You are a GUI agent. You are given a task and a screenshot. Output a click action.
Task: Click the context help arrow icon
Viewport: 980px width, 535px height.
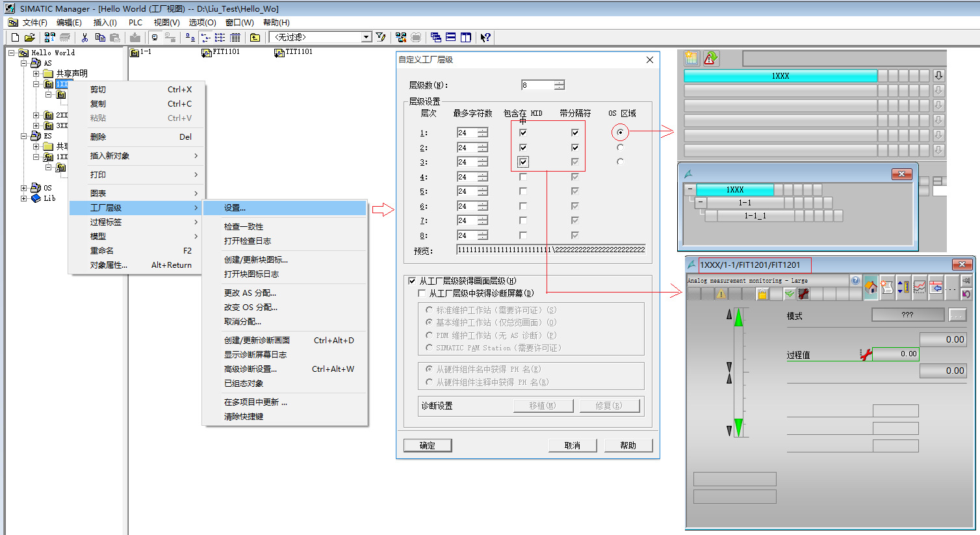point(485,38)
